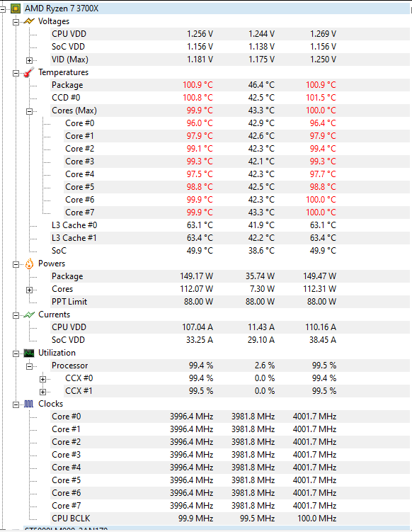Select the CCX #1 row

coord(236,391)
